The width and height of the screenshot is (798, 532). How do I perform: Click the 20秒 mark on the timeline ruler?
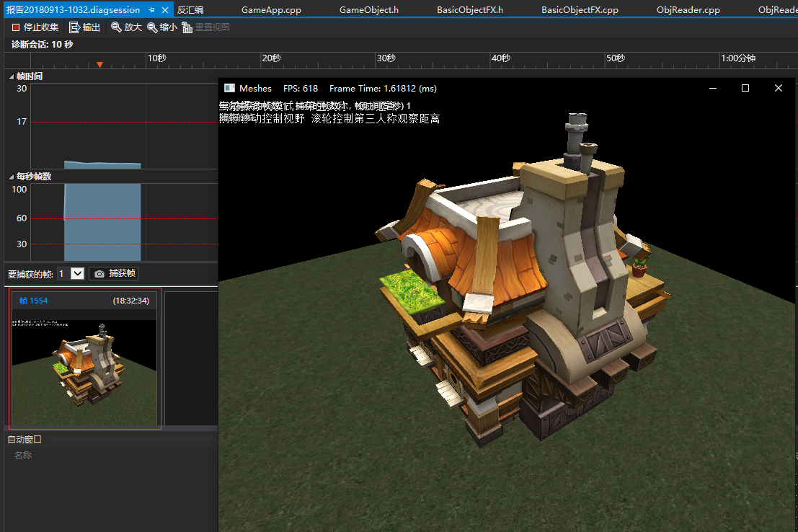(271, 58)
